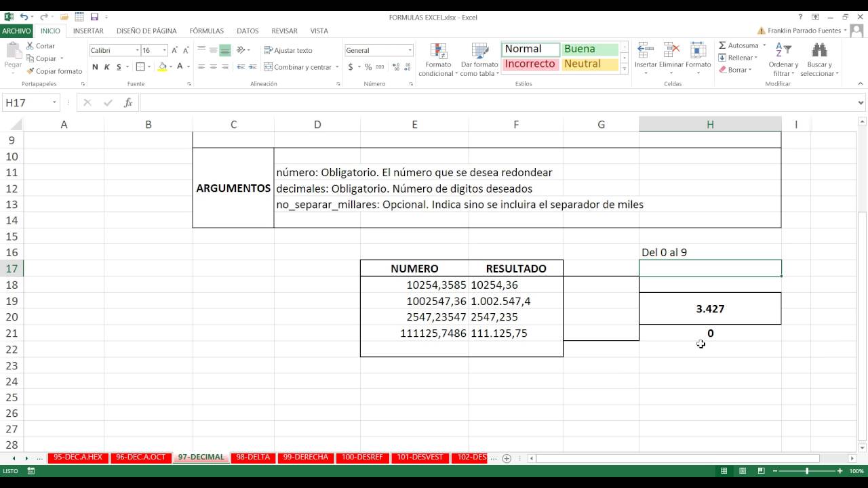Toggle bottom vertical alignment icon

(x=225, y=50)
